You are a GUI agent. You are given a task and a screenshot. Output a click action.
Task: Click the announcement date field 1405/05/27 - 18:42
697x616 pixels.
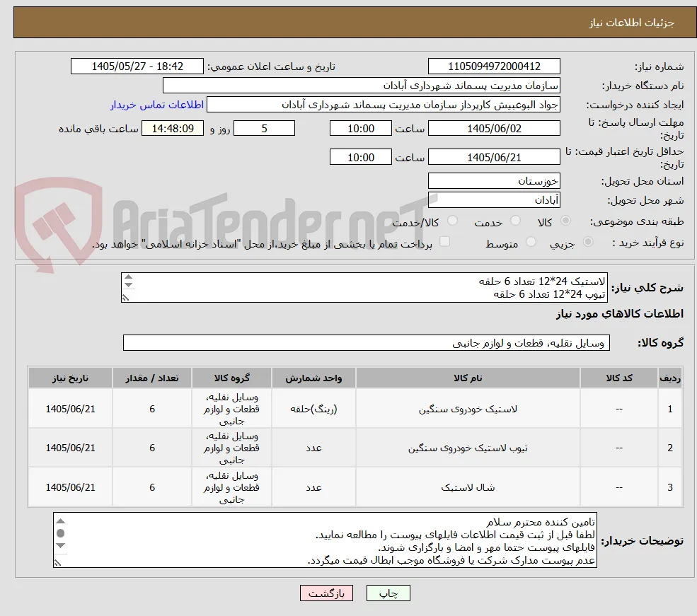tap(137, 66)
